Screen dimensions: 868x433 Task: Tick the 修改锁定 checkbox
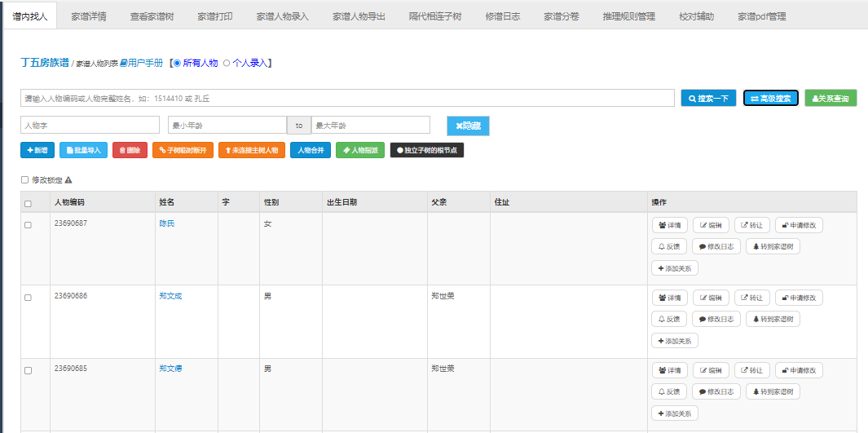click(24, 180)
